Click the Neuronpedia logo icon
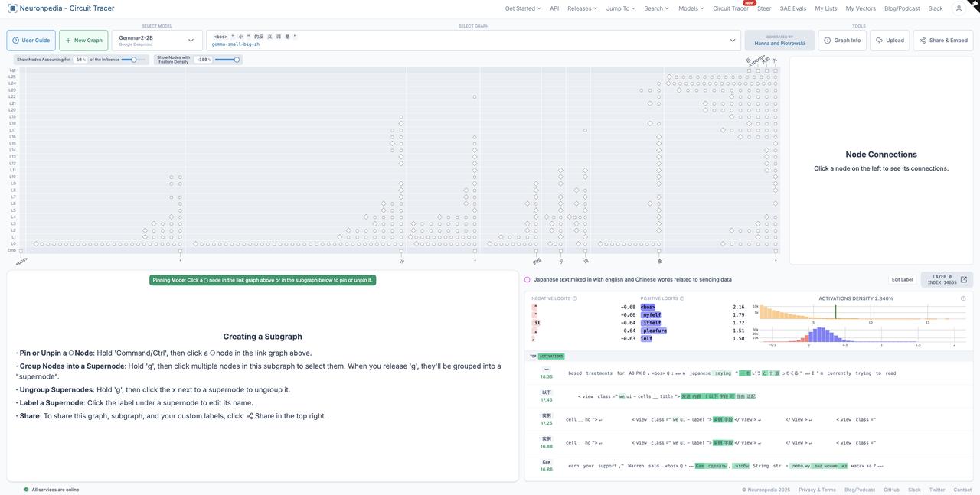 click(x=12, y=8)
